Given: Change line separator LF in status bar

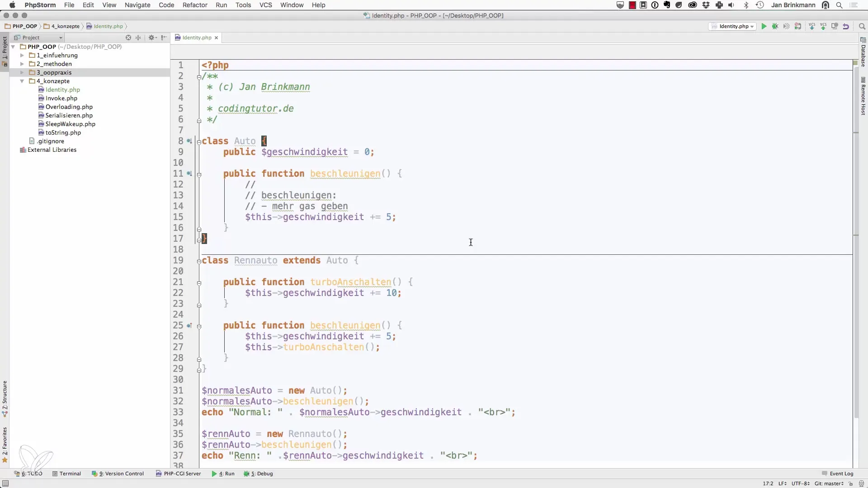Looking at the screenshot, I should click(783, 483).
